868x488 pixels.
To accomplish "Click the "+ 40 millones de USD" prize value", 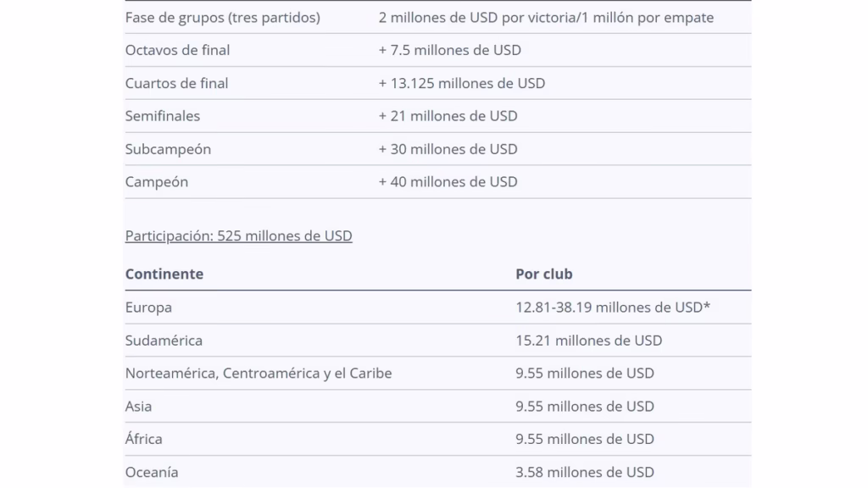I will tap(448, 181).
